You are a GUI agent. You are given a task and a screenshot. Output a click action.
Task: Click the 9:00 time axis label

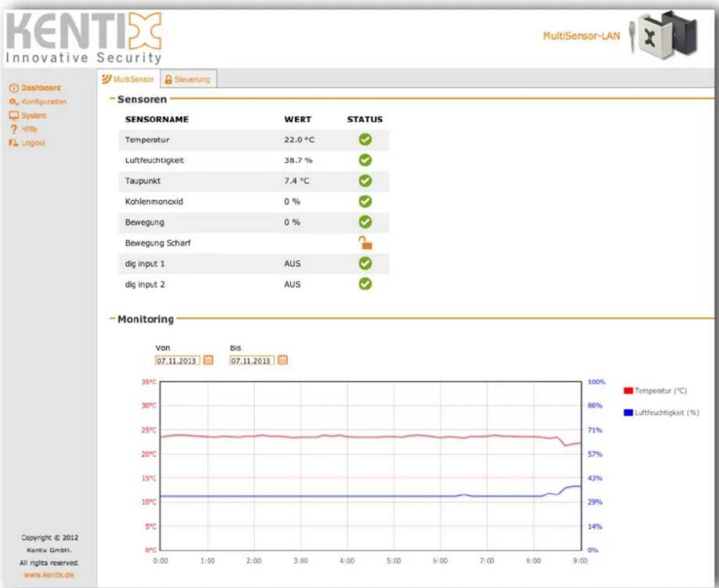[x=581, y=562]
